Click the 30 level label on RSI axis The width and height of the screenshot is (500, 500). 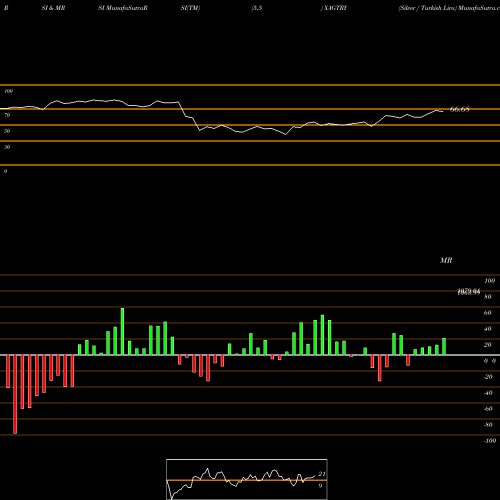click(x=7, y=147)
